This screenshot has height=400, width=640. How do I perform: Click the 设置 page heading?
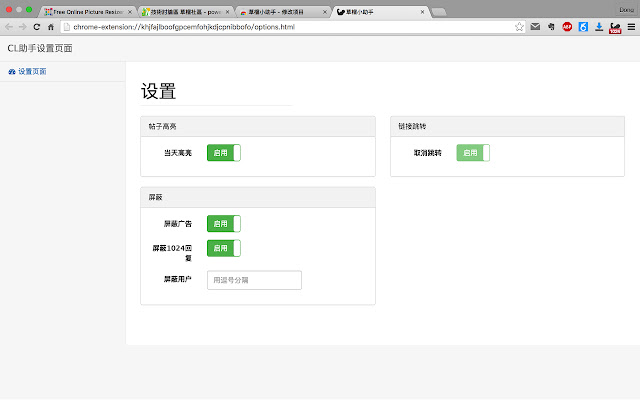[158, 91]
